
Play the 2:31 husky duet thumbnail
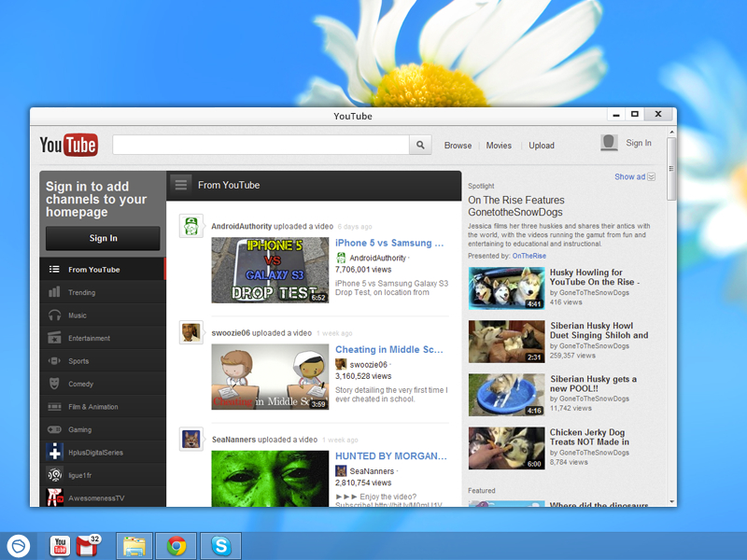point(506,342)
